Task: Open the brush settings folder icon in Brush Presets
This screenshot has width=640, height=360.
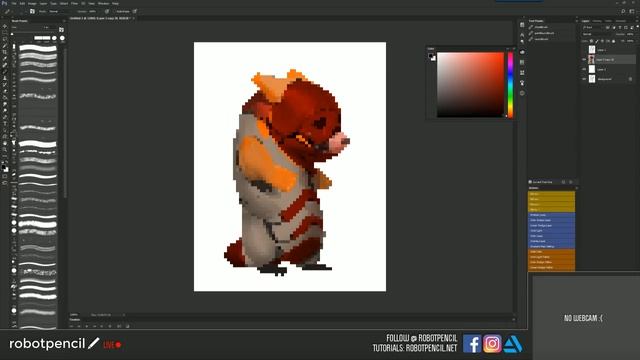Action: [x=61, y=29]
